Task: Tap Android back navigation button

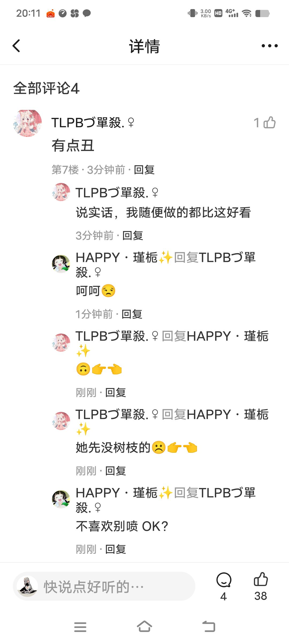Action: (209, 626)
